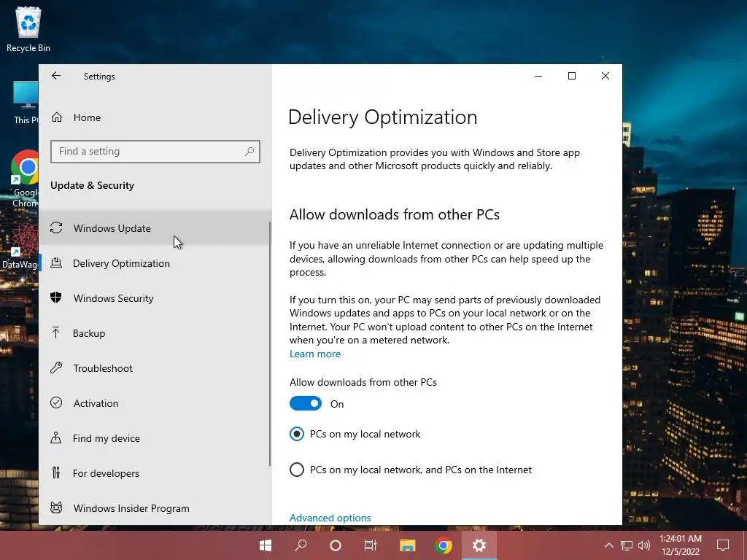
Task: Open Windows Insider Program section
Action: tap(155, 507)
